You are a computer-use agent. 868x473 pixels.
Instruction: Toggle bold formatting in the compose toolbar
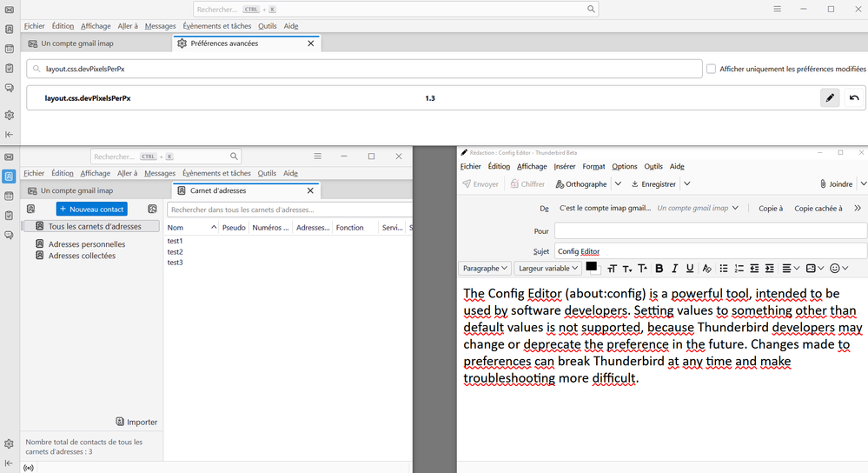(x=659, y=269)
